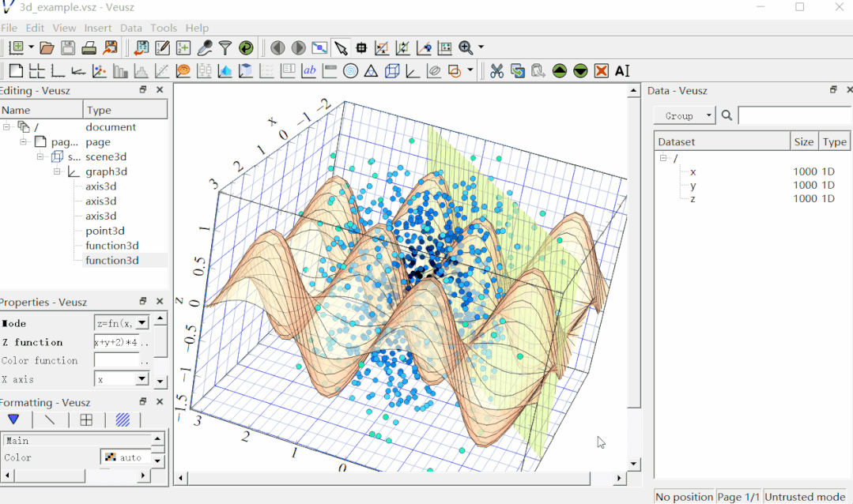Screen dimensions: 853x504
Task: Add a ternary graph using triangle icon
Action: (371, 71)
